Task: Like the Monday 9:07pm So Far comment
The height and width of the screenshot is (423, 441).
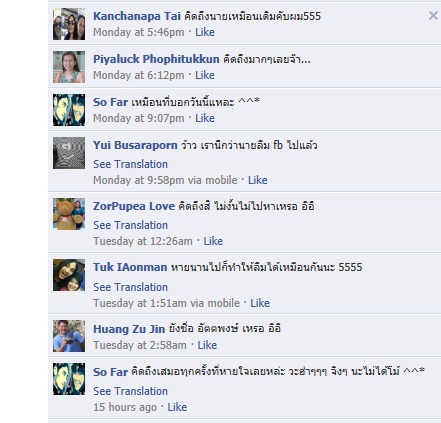Action: (205, 118)
